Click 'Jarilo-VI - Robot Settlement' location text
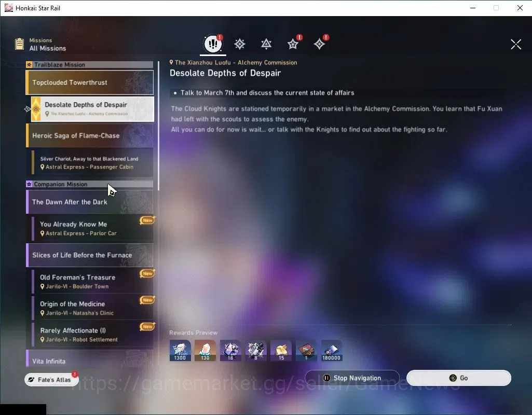The height and width of the screenshot is (415, 532). (82, 339)
